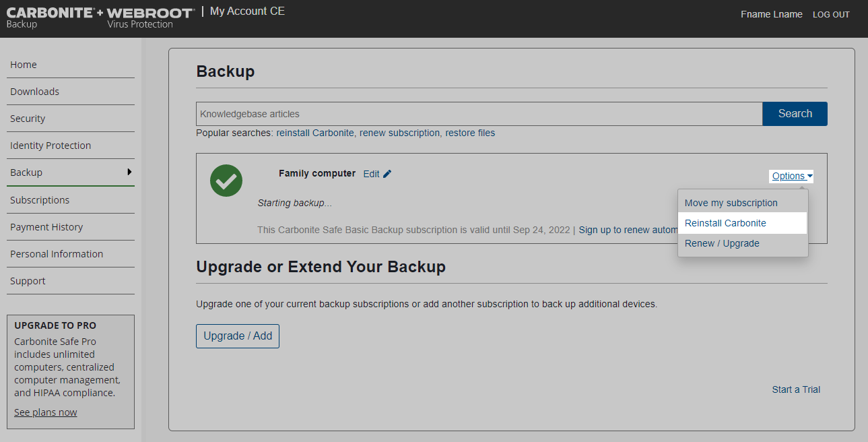
Task: Select 'Renew / Upgrade' menu entry
Action: [721, 243]
